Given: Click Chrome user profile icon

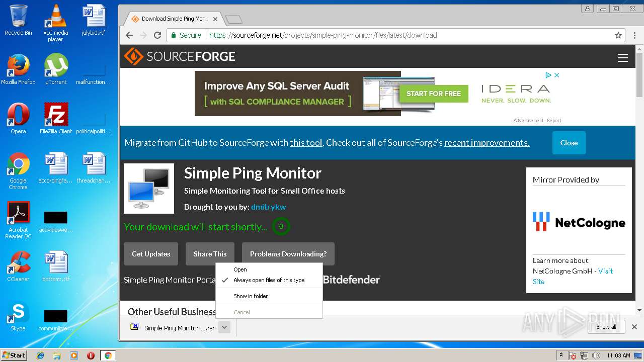Looking at the screenshot, I should (x=587, y=9).
